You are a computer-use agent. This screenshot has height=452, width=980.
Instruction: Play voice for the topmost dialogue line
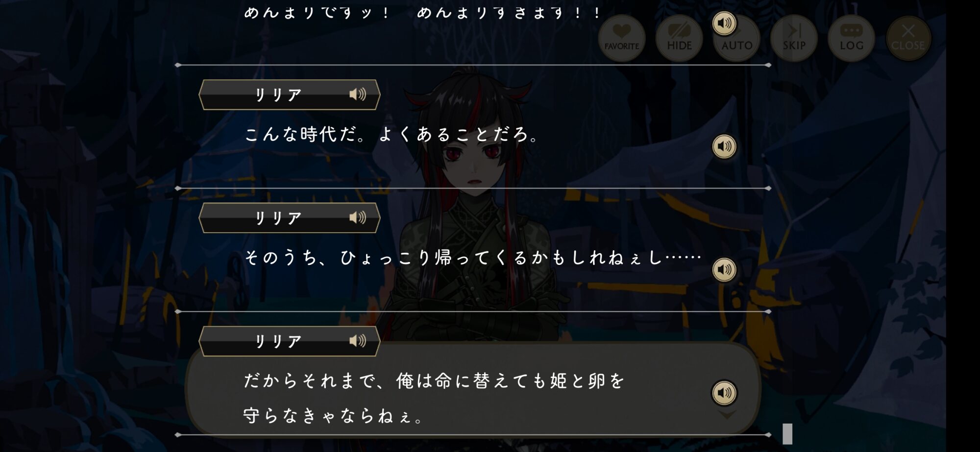[724, 23]
